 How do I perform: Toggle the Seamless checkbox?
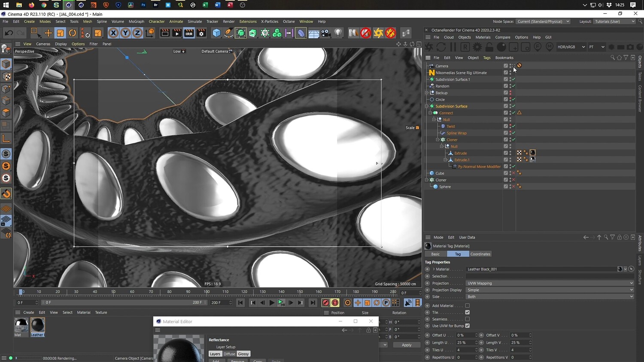[467, 319]
